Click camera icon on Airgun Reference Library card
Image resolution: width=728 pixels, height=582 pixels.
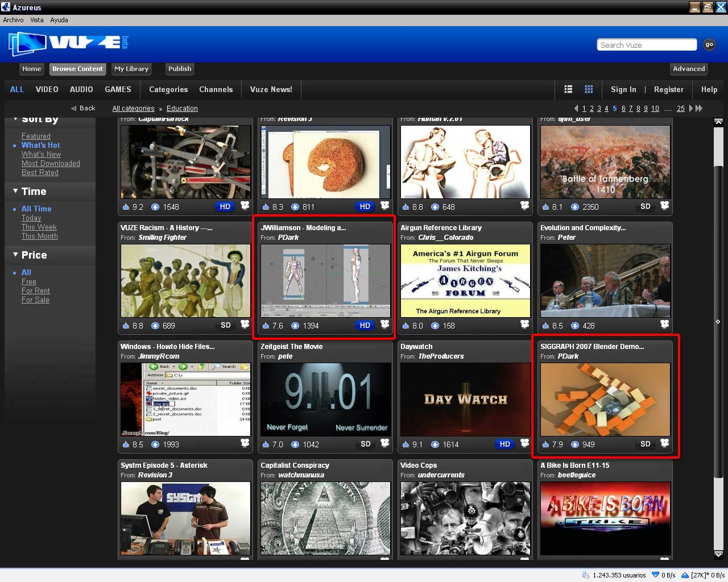click(524, 325)
